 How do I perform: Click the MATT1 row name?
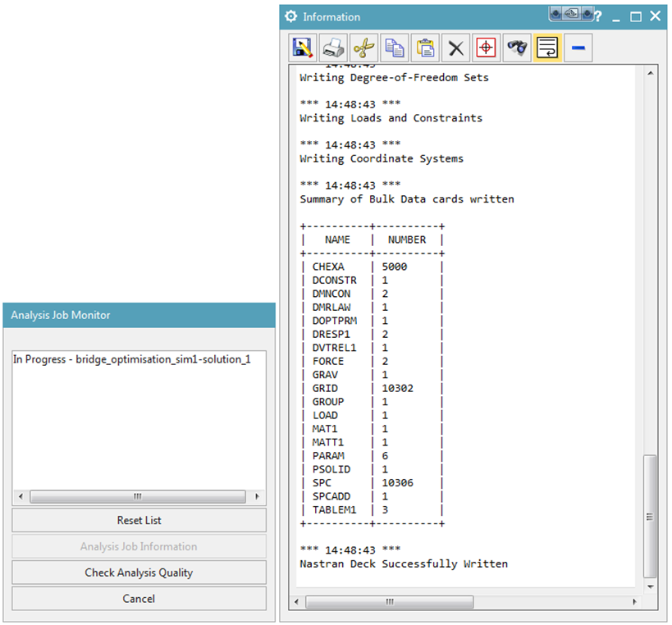pyautogui.click(x=328, y=442)
